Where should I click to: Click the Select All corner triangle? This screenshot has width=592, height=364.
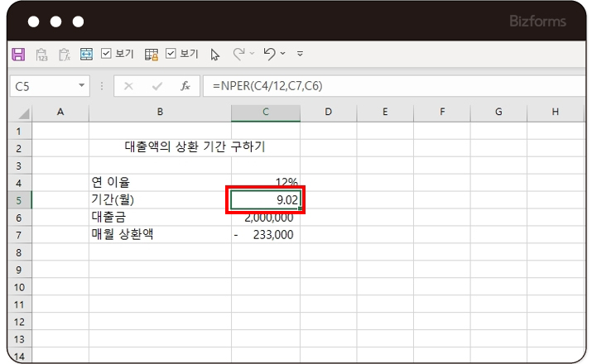(23, 113)
